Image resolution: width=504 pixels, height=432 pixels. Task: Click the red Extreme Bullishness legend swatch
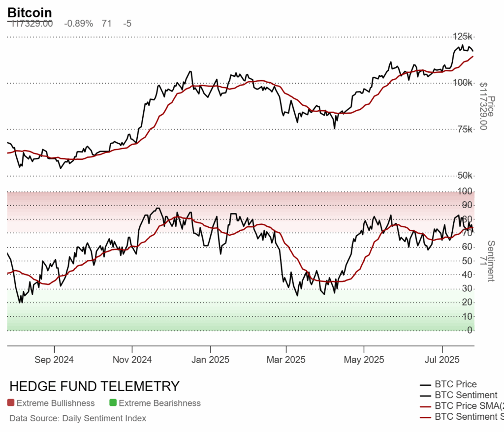[x=11, y=403]
